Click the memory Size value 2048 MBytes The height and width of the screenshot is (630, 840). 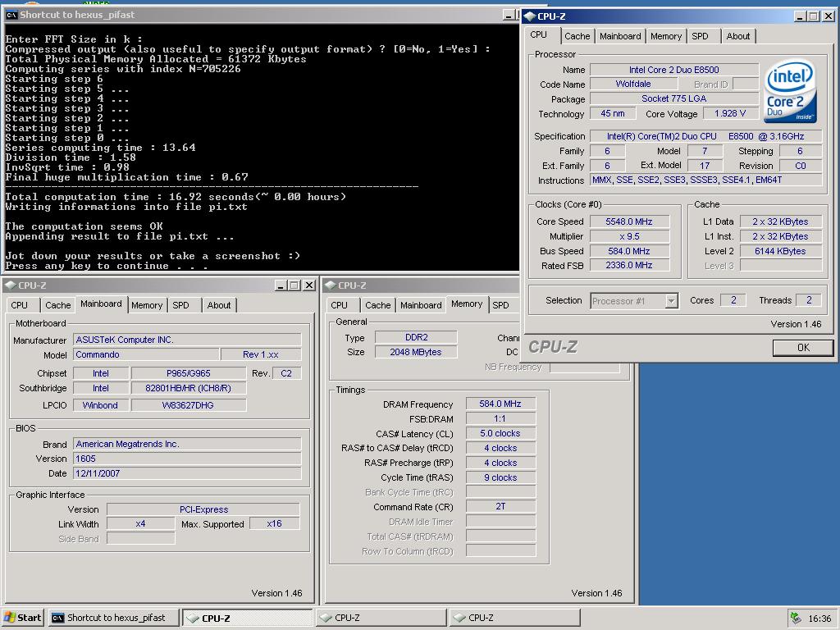coord(416,352)
